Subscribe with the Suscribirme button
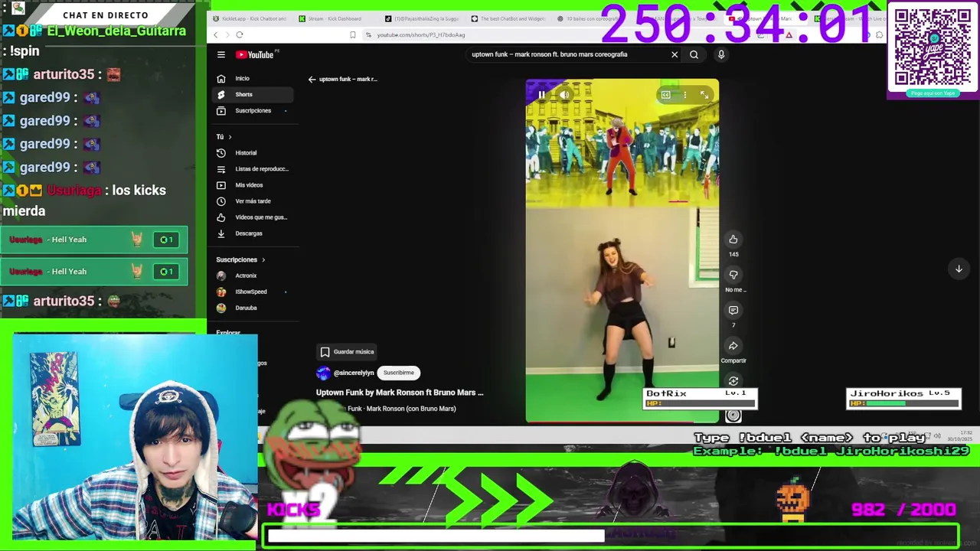The width and height of the screenshot is (980, 551). [x=398, y=373]
